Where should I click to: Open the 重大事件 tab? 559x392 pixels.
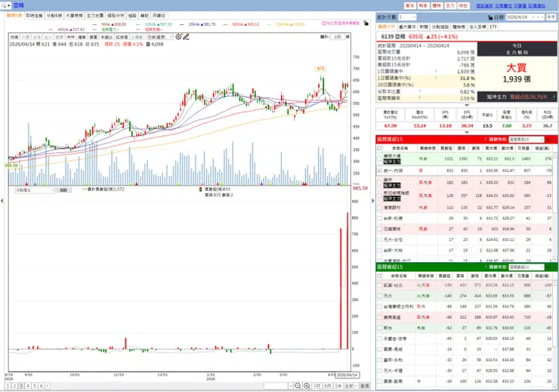point(407,26)
